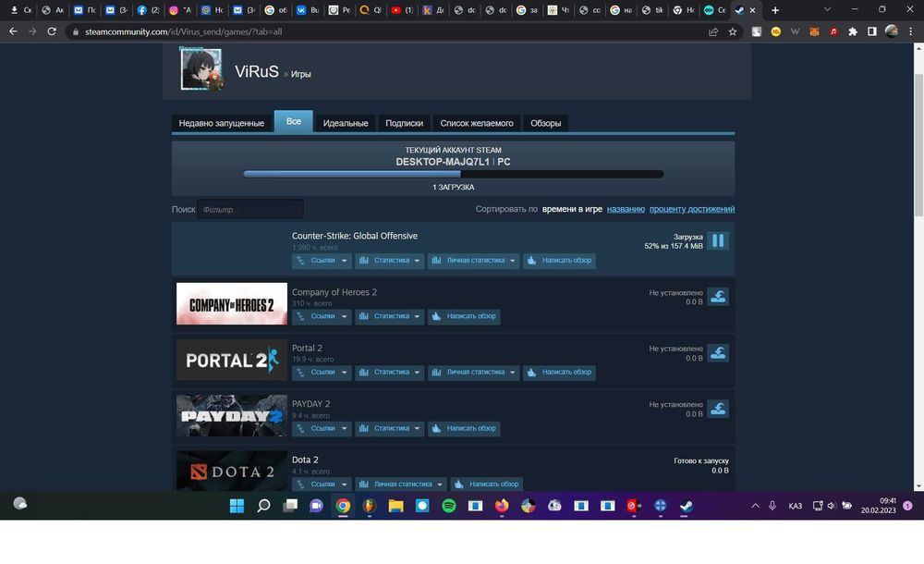
Task: Open Статистика dropdown for Counter-Strike: Global Offensive
Action: coord(390,261)
